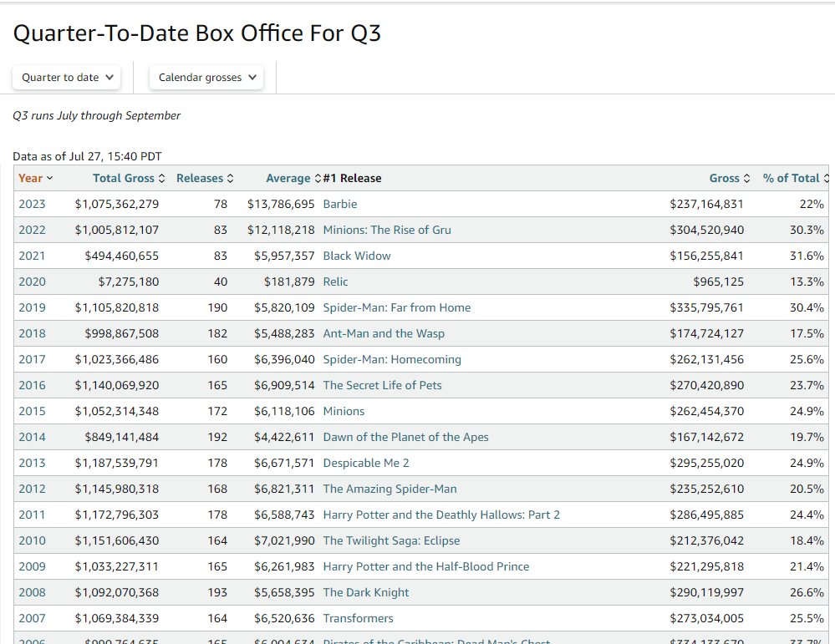The image size is (835, 644).
Task: Open Spider-Man: Homecoming link
Action: pyautogui.click(x=392, y=360)
